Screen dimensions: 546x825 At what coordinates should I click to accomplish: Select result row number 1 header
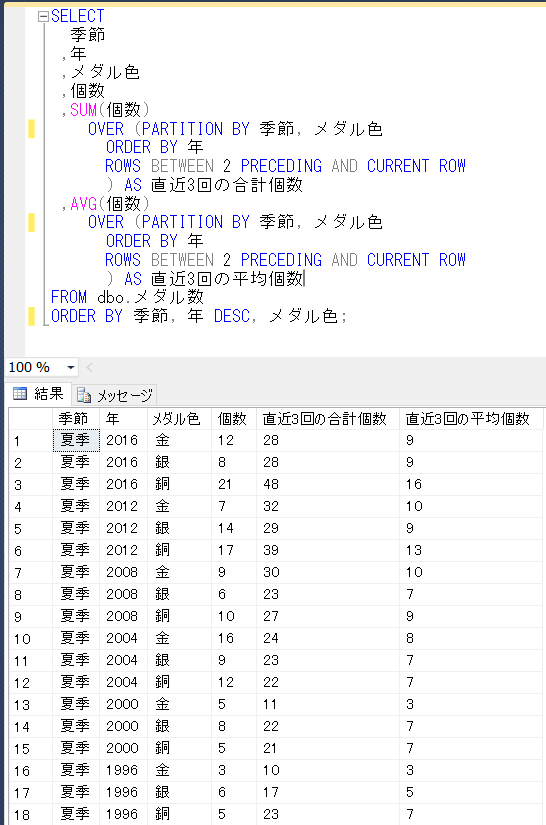[31, 440]
